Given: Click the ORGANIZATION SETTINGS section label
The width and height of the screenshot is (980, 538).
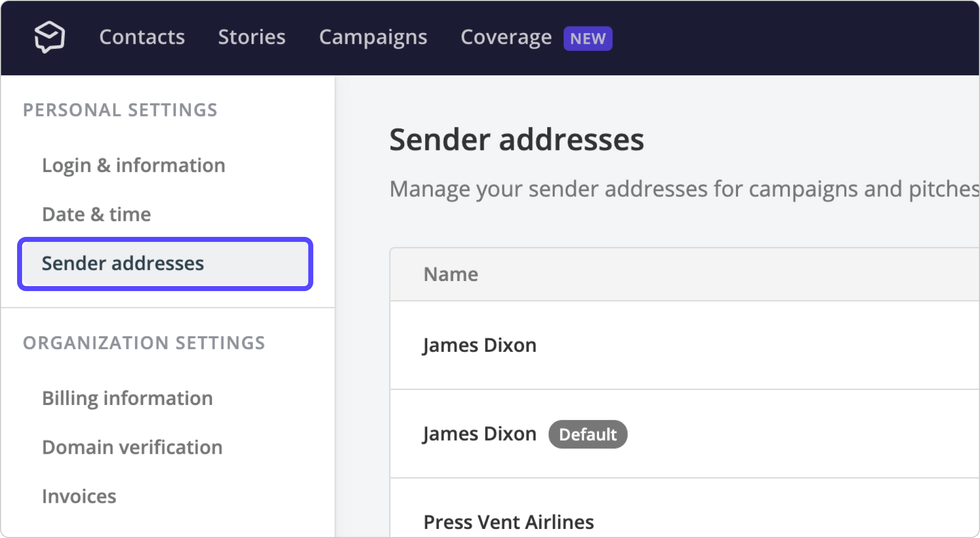Looking at the screenshot, I should tap(144, 343).
